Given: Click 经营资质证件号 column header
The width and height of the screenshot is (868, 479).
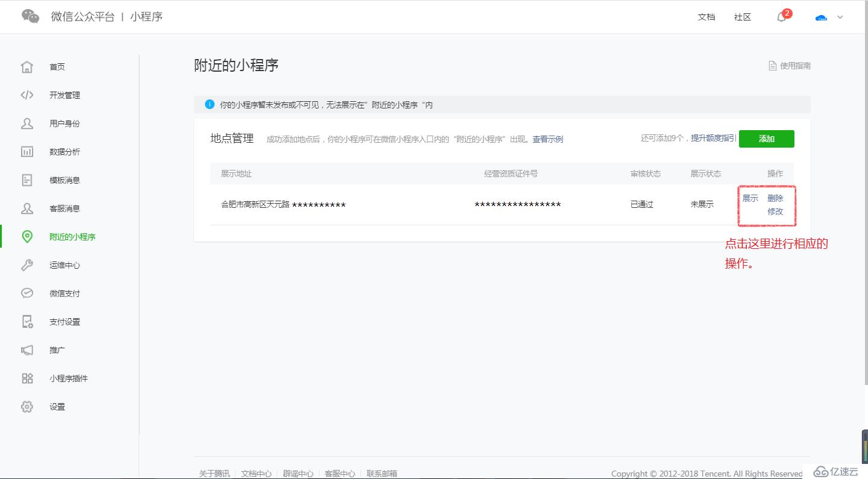Looking at the screenshot, I should [x=511, y=174].
